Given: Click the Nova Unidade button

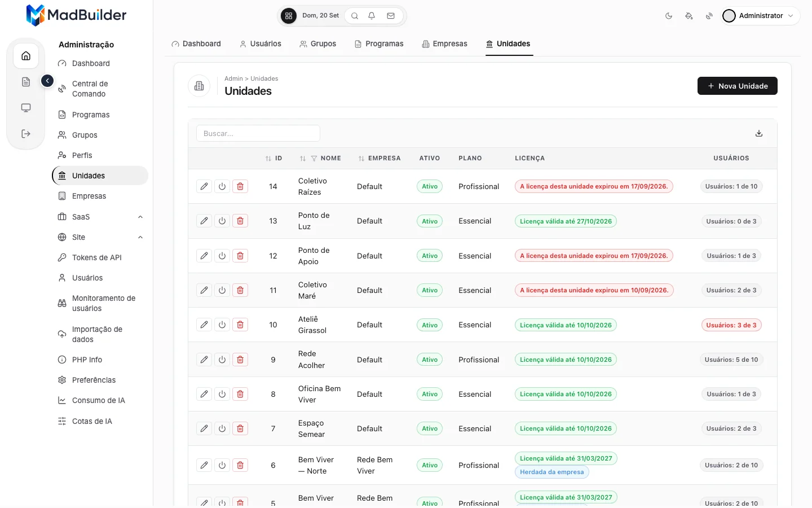Looking at the screenshot, I should [738, 86].
